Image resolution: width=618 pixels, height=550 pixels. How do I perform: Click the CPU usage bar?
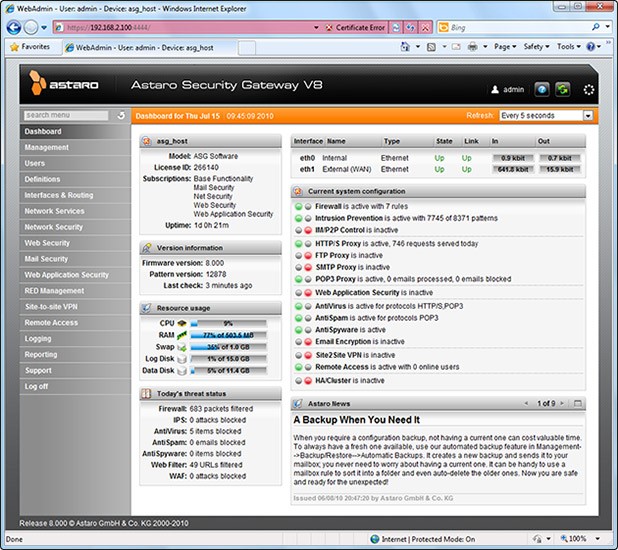(228, 324)
